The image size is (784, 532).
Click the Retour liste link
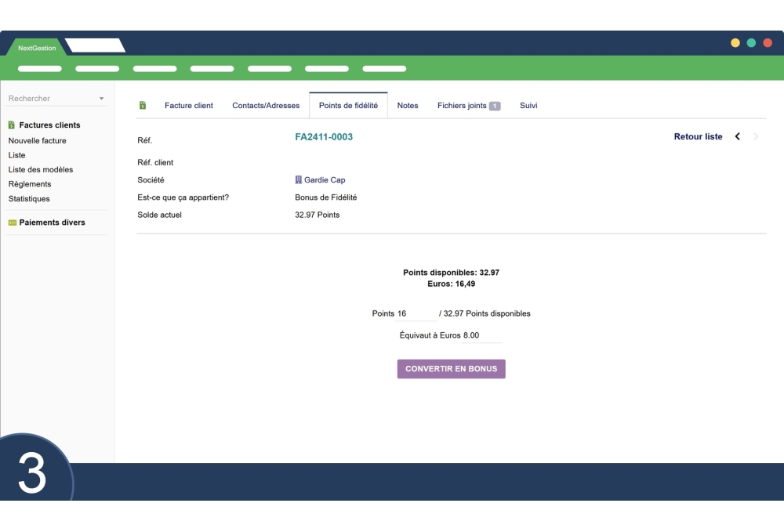point(698,137)
